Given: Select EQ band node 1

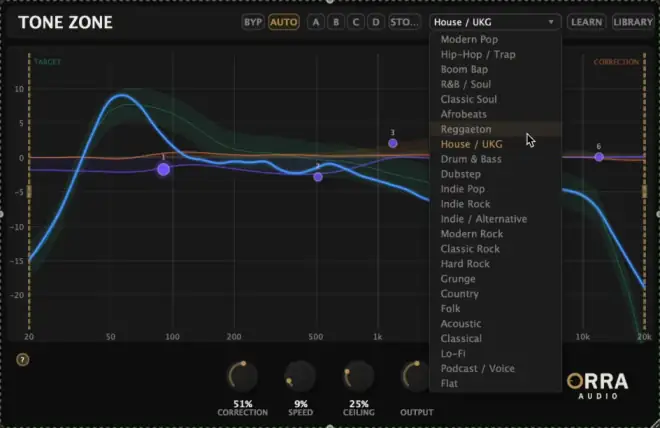Looking at the screenshot, I should (164, 169).
